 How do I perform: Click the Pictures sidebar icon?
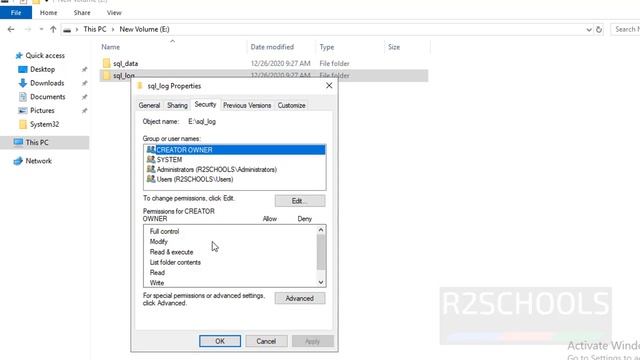click(x=23, y=111)
